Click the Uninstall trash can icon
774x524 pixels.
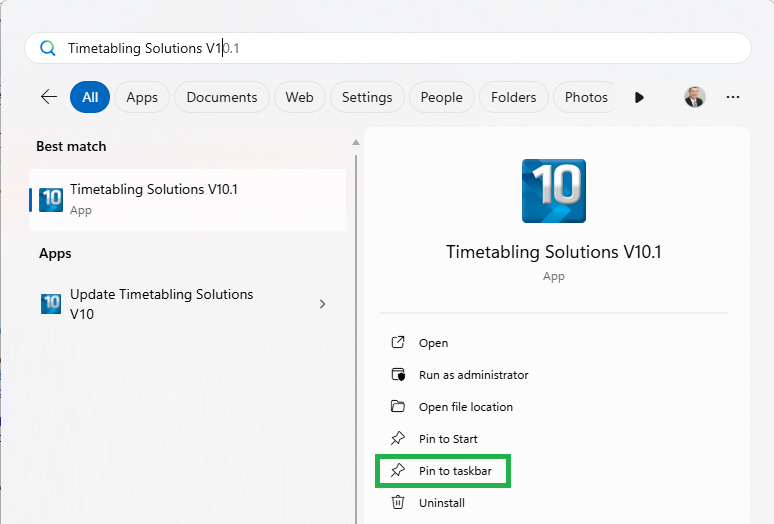click(398, 502)
